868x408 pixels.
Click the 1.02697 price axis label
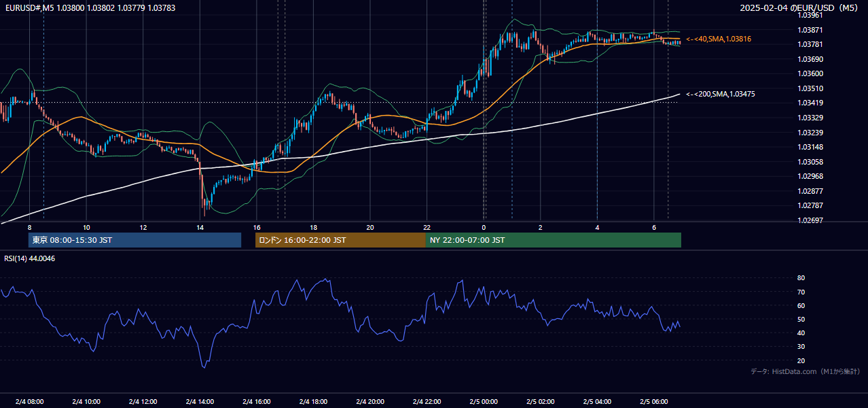click(x=810, y=220)
